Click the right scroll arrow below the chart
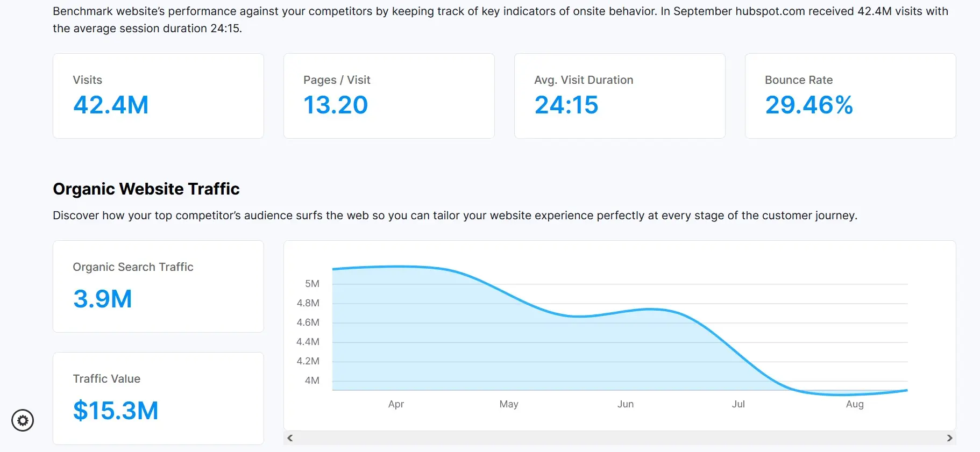This screenshot has height=452, width=980. 950,438
